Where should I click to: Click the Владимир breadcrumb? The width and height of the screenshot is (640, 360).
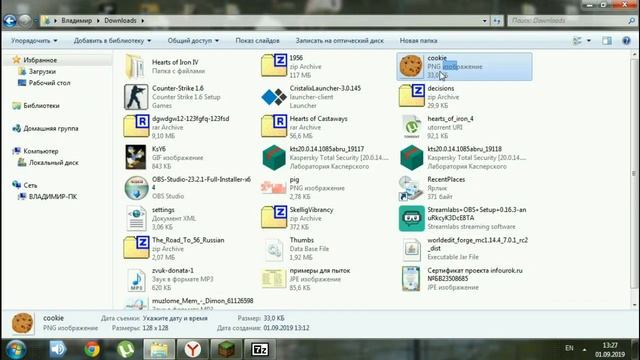tap(77, 20)
